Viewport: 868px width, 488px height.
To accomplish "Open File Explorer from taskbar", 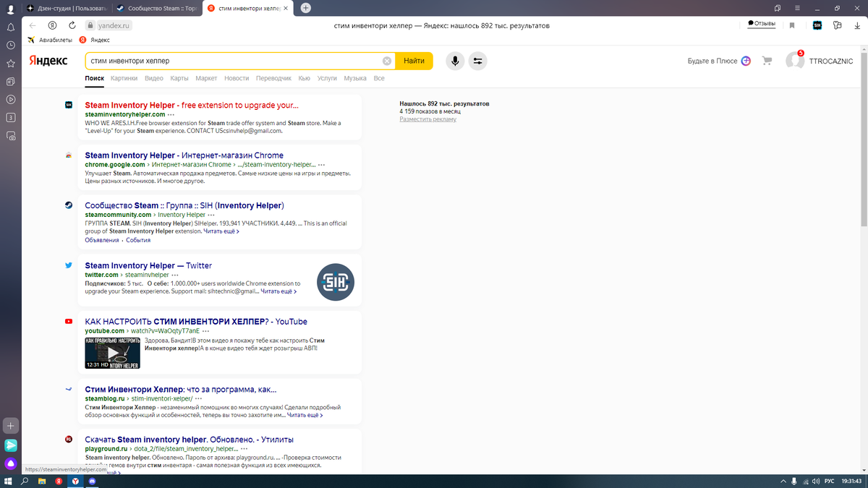I will [x=42, y=481].
